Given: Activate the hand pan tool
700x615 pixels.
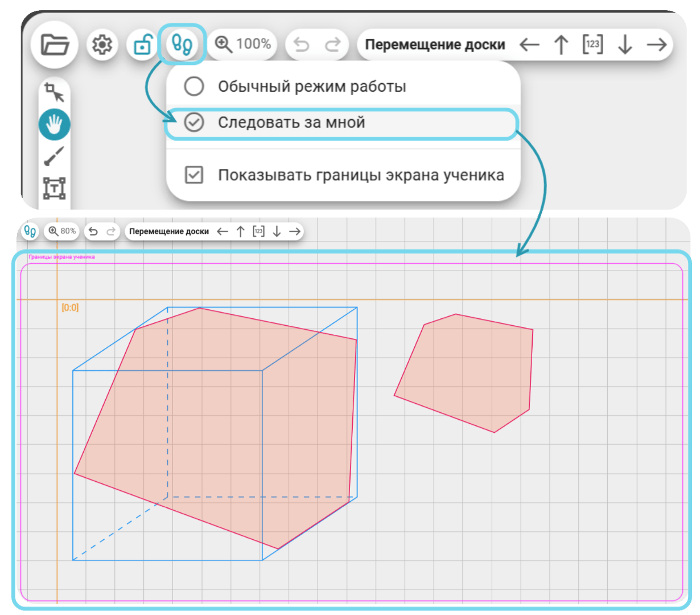Looking at the screenshot, I should point(55,125).
